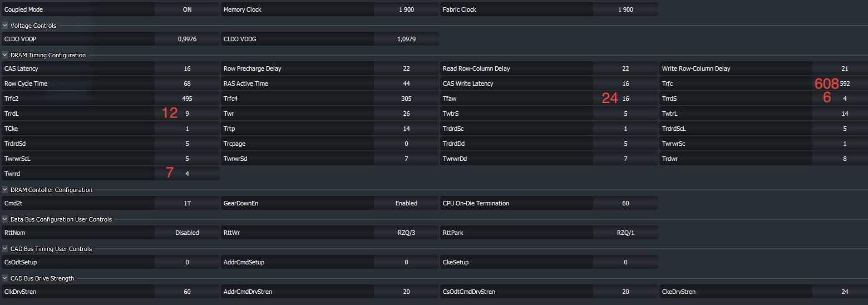Select the TrrdL value field
Screen dimensions: 868x305
187,114
